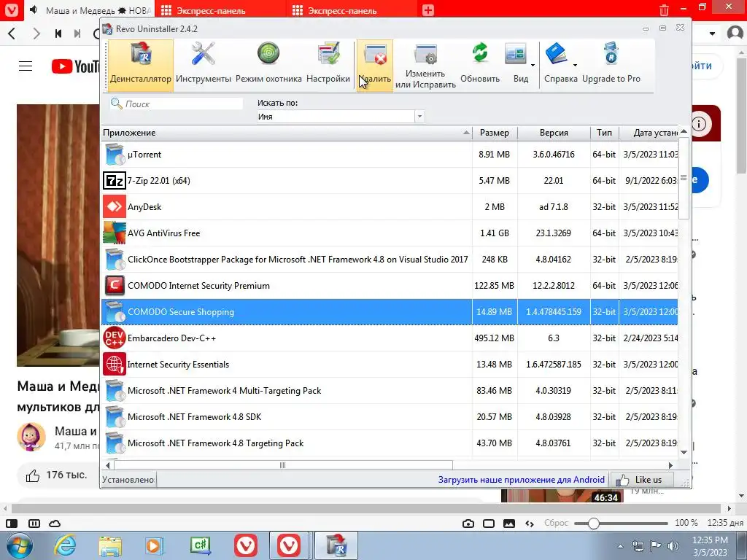Sort by Приложение column header

pos(287,133)
